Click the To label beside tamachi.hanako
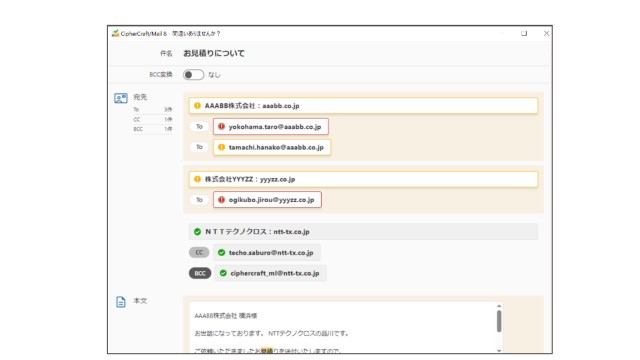Screen dimensions: 640x360 click(x=199, y=147)
